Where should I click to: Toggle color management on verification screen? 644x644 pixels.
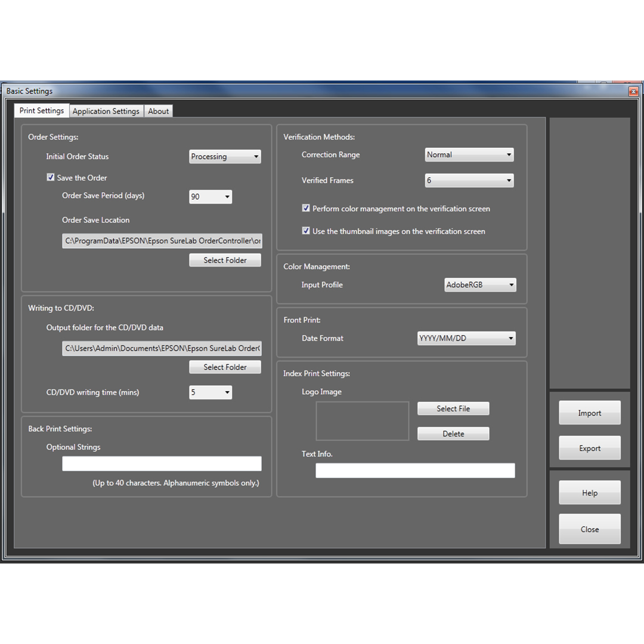[x=306, y=209]
